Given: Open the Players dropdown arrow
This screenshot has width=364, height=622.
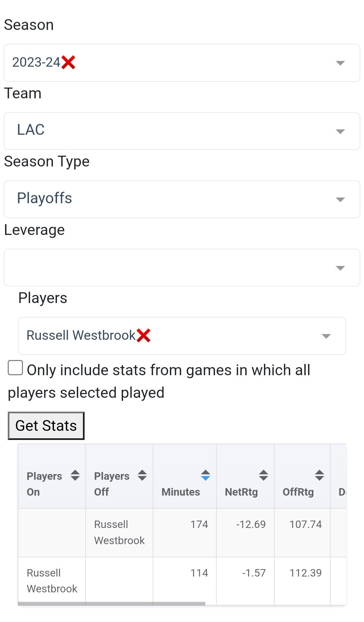Looking at the screenshot, I should click(326, 336).
